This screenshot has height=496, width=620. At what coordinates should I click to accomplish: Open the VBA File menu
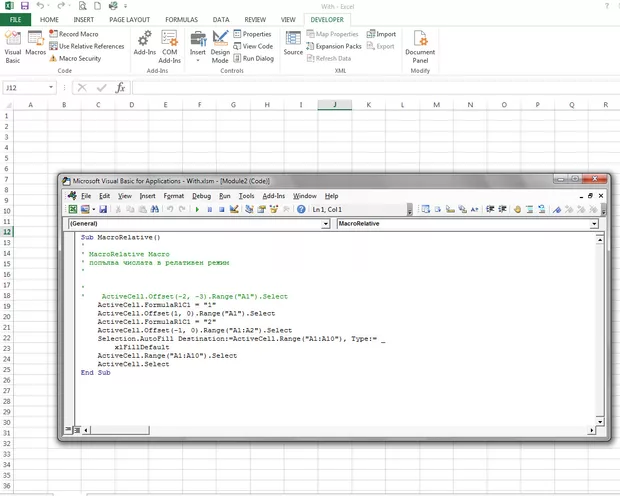point(86,196)
